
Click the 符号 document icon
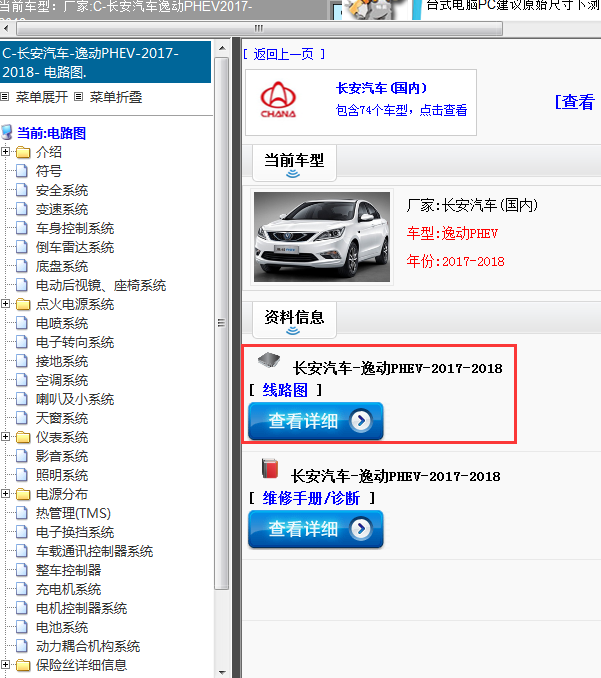coord(22,171)
